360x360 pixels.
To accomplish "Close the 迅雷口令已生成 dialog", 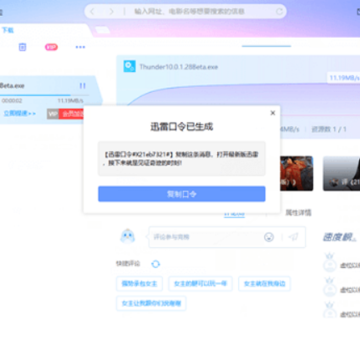I will pos(273,113).
